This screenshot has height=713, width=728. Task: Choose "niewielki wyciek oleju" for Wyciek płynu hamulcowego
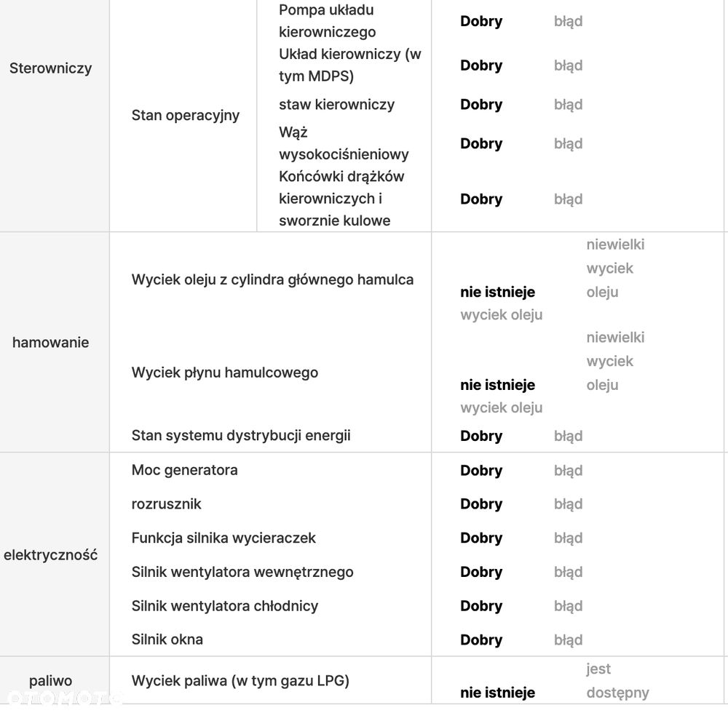pyautogui.click(x=615, y=361)
